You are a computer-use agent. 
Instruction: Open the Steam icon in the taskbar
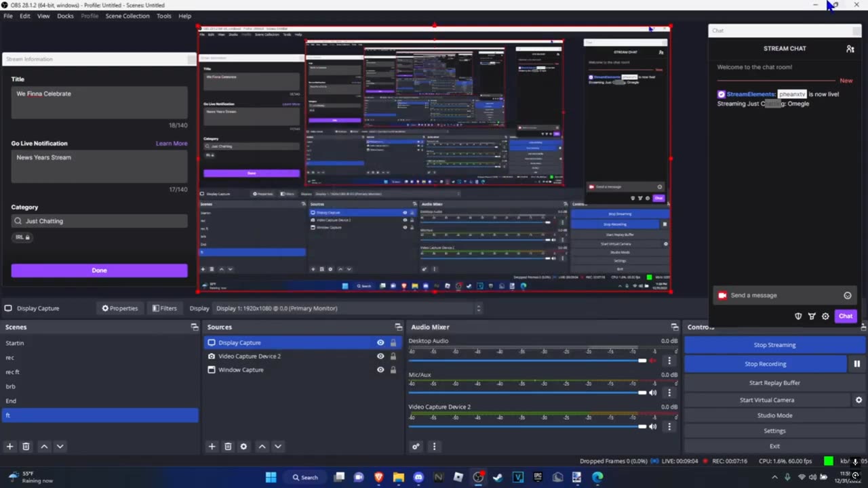click(x=498, y=477)
